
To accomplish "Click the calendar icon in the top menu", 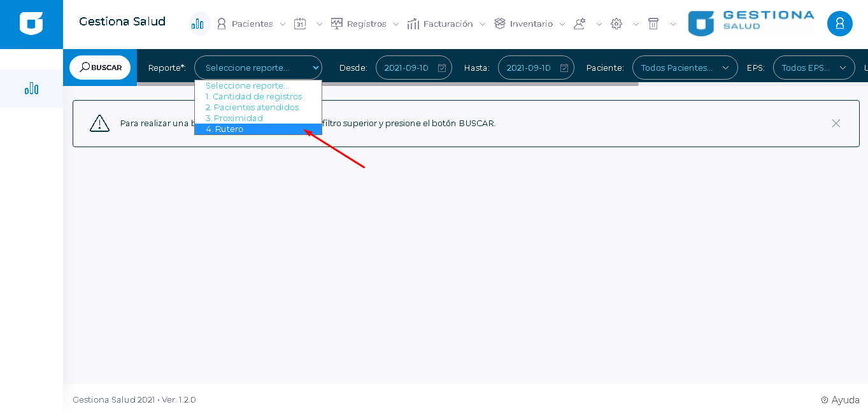I will tap(300, 24).
